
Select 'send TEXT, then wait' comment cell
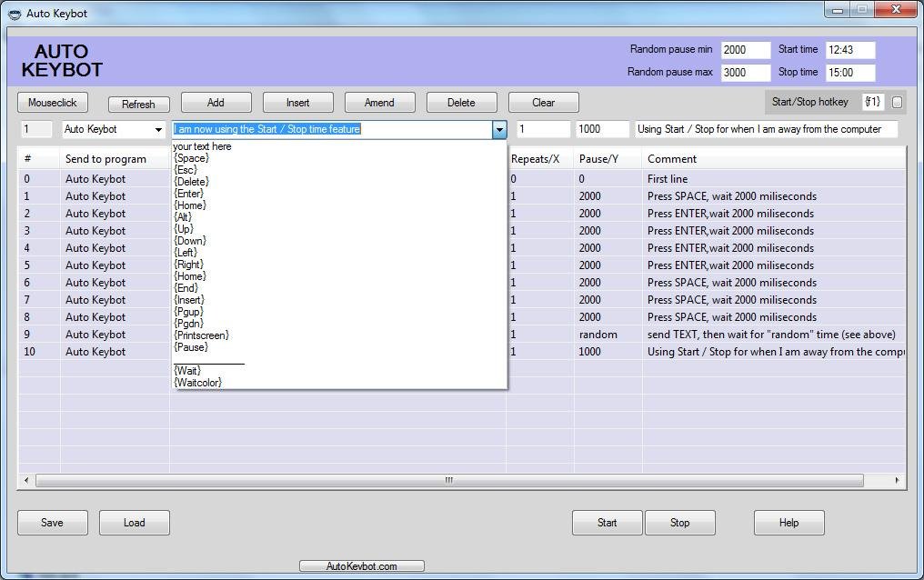point(774,335)
